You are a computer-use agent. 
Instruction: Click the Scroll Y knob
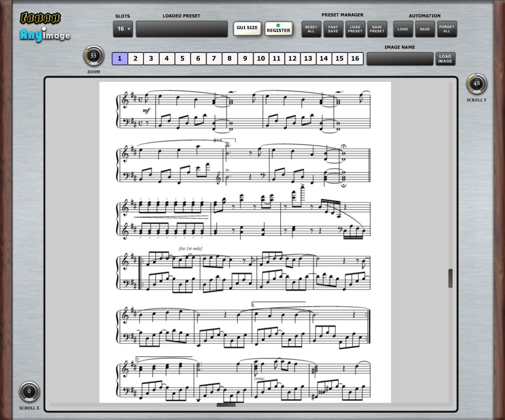[477, 84]
